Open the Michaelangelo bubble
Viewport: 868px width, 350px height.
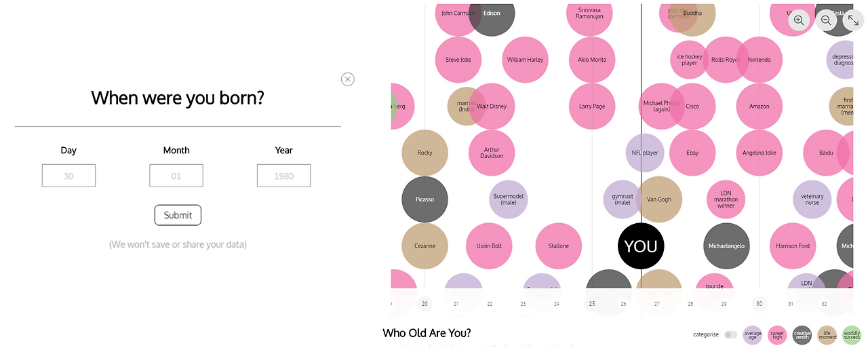pyautogui.click(x=726, y=246)
